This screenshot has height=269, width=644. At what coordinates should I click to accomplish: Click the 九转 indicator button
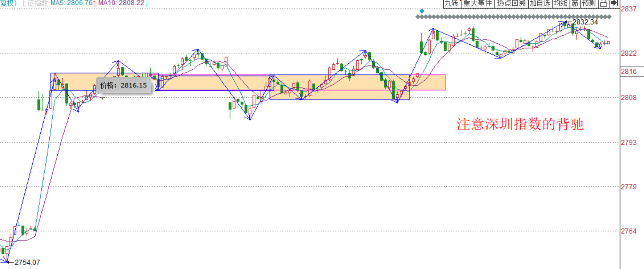point(452,3)
